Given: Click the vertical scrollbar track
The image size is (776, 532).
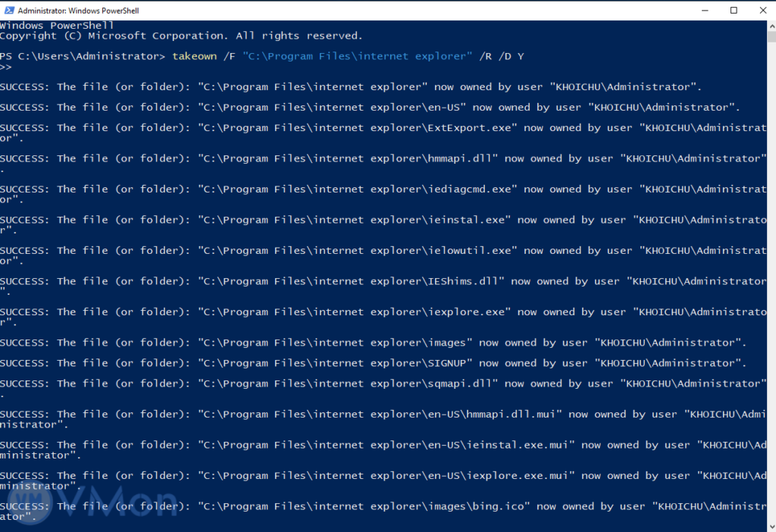Looking at the screenshot, I should click(770, 303).
